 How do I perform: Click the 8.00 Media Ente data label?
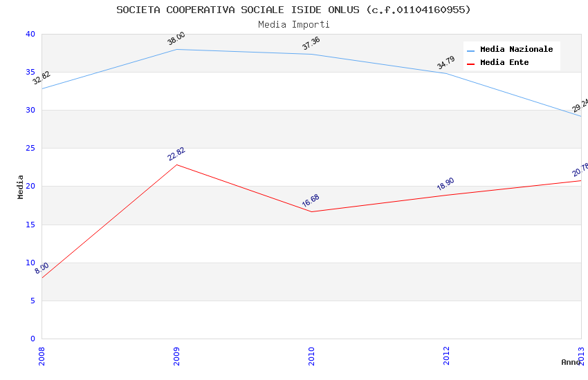[42, 268]
